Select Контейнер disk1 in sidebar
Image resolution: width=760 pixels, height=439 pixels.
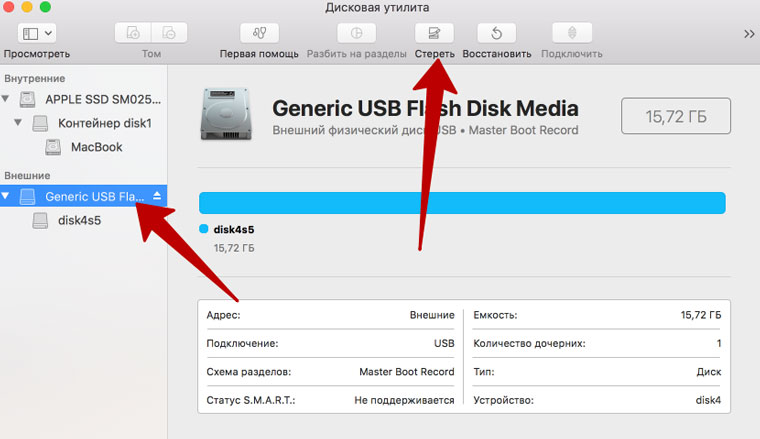tap(104, 124)
